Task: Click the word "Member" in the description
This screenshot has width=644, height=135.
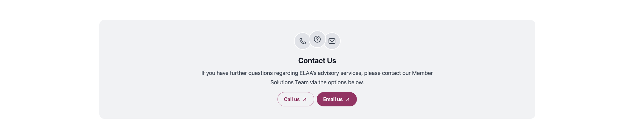Action: 422,73
